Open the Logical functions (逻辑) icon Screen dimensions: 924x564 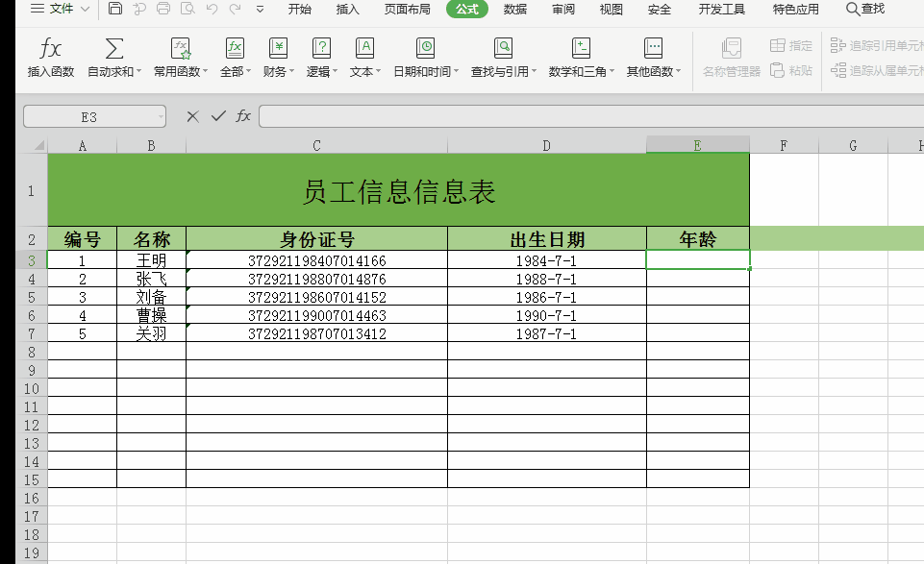(321, 48)
